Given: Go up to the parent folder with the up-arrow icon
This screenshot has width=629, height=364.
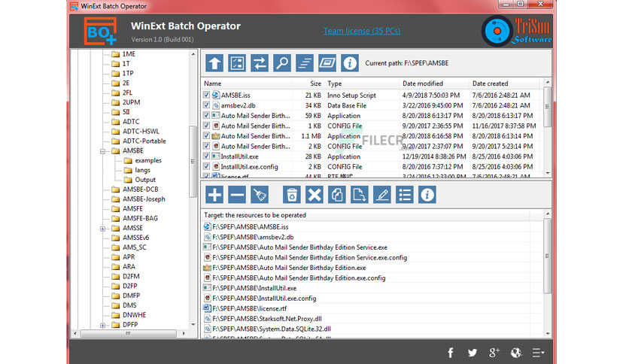Looking at the screenshot, I should [214, 63].
